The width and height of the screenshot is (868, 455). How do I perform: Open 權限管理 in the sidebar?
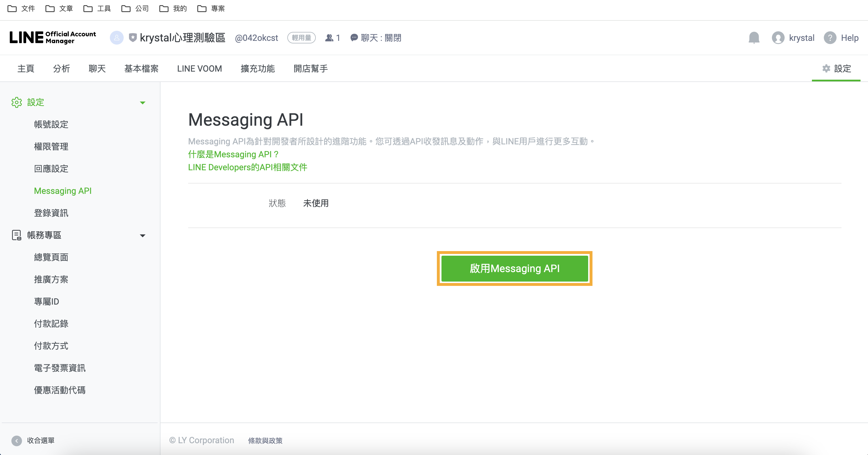pos(51,147)
